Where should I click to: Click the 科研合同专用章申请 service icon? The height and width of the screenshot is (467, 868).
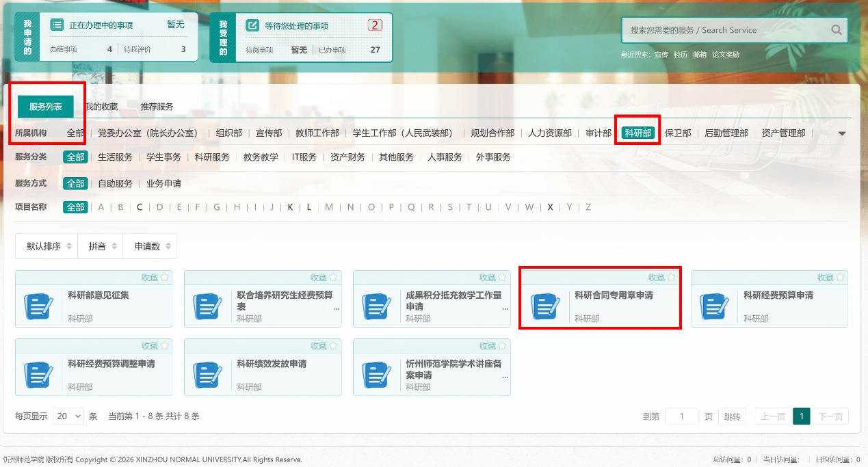point(545,306)
